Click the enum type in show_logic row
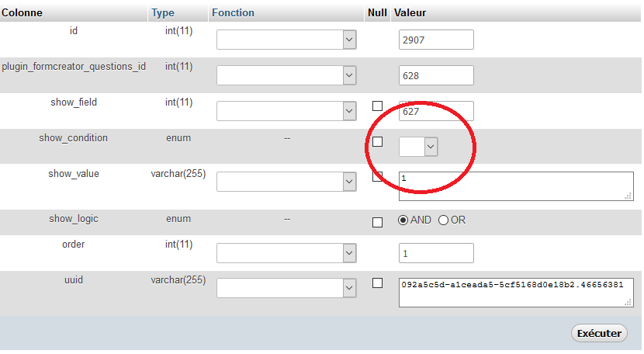644x354 pixels. [178, 219]
